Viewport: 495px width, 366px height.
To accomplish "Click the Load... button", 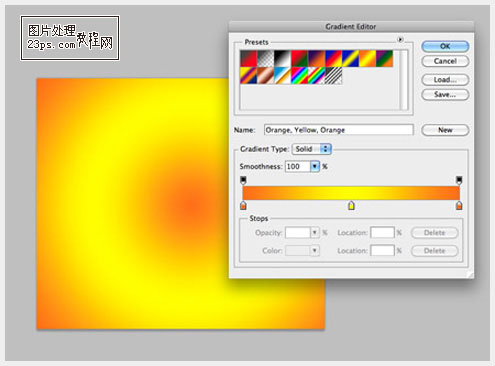I will pos(445,80).
